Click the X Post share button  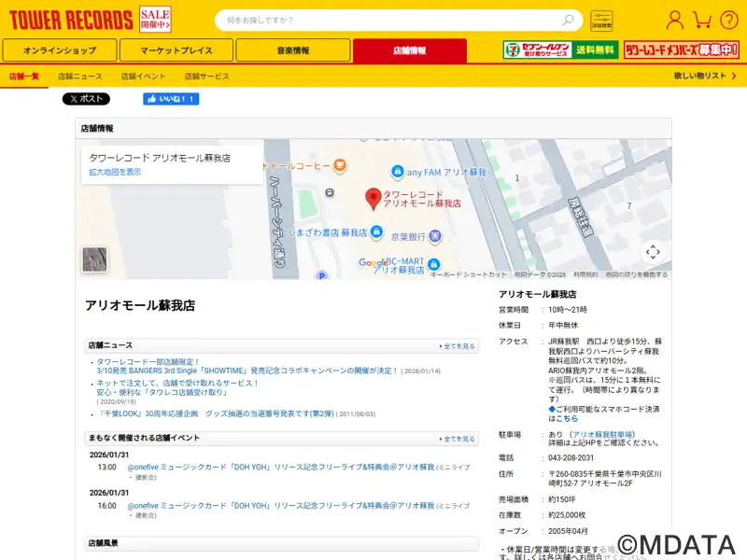86,99
